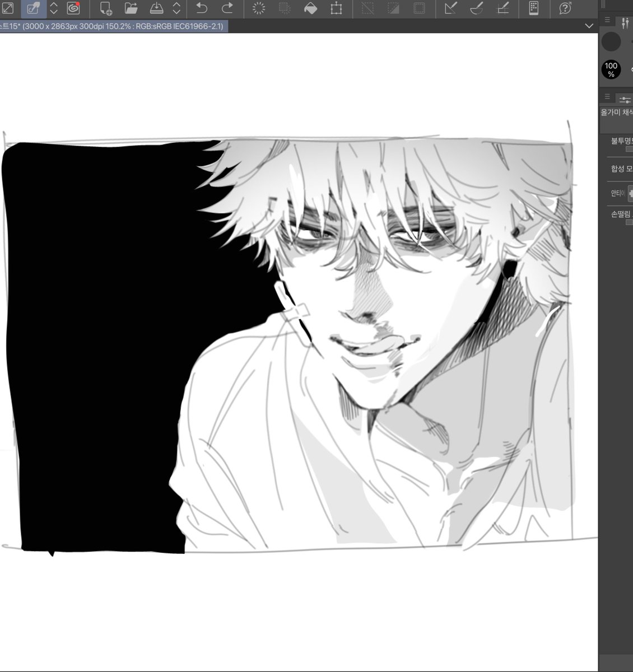Screen dimensions: 633x672
Task: Save the canvas with the save icon
Action: point(157,8)
